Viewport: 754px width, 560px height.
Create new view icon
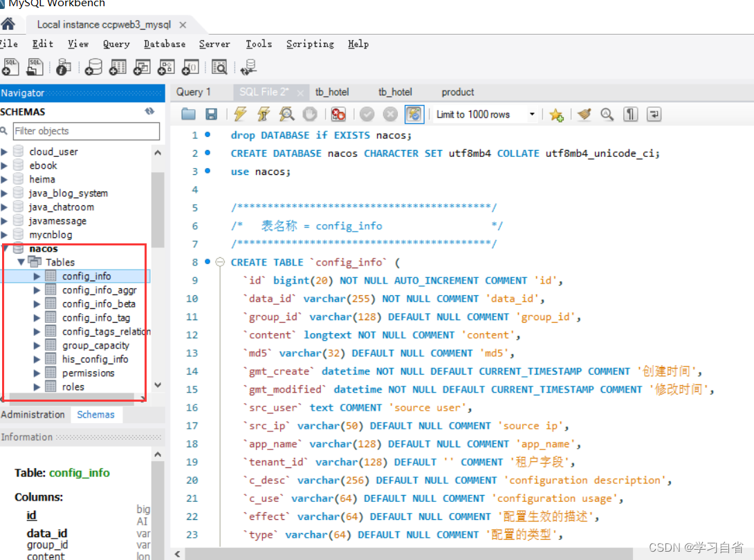142,67
